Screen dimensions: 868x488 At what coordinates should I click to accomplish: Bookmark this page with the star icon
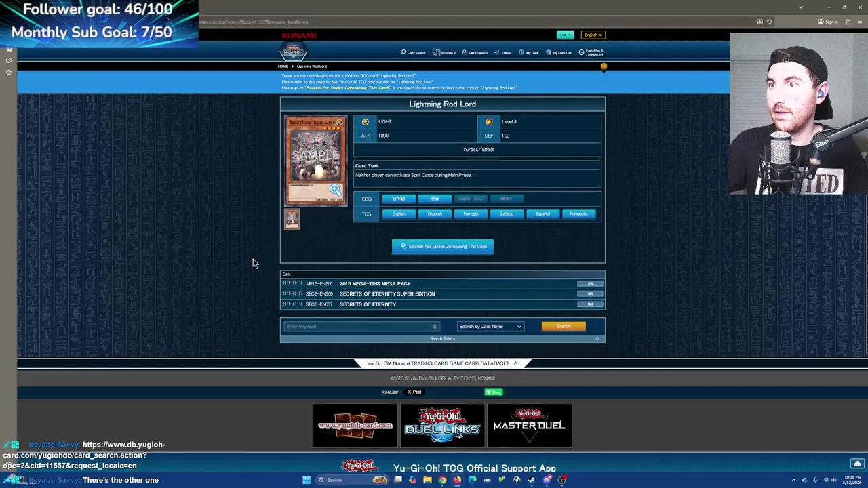(769, 22)
